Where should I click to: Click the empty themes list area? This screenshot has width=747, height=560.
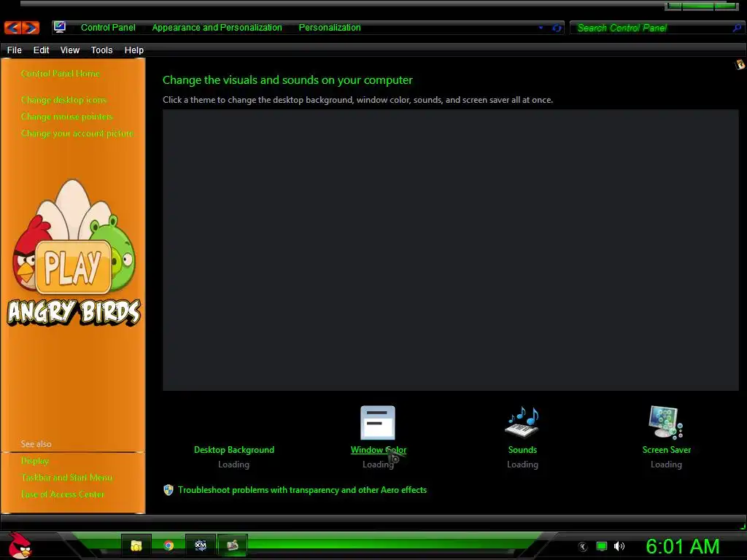450,250
